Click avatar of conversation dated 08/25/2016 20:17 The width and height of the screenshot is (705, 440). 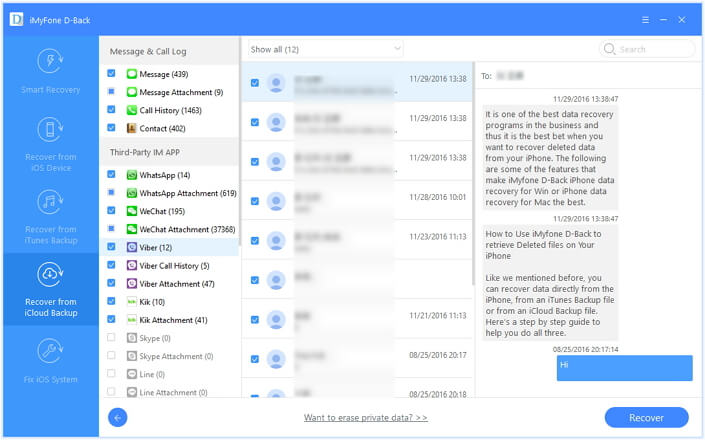click(x=276, y=359)
